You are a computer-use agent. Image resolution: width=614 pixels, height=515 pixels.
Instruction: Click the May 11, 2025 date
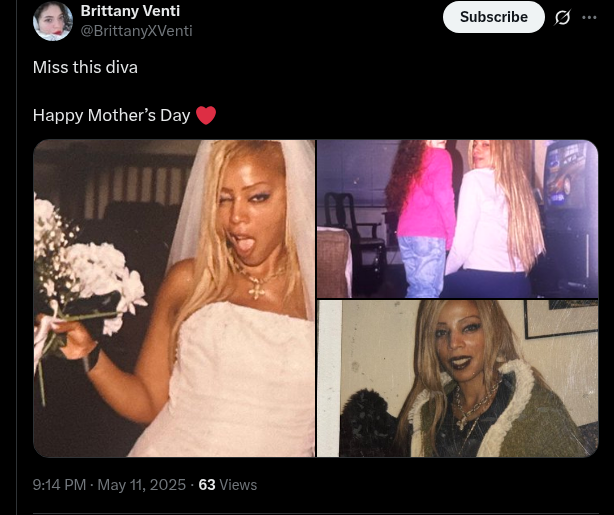tap(141, 485)
